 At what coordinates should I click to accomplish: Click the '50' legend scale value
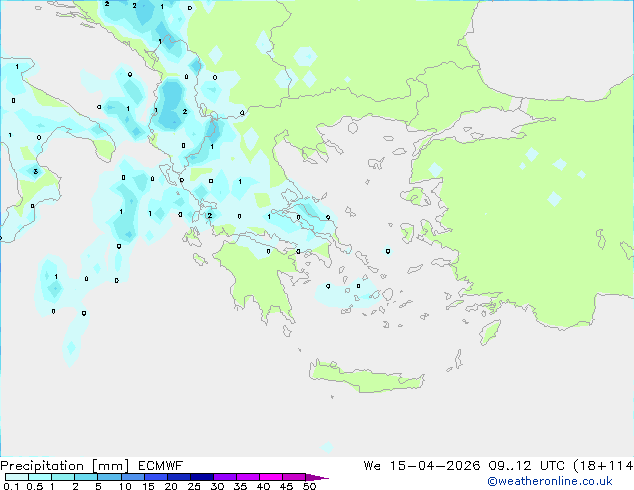[x=309, y=486]
